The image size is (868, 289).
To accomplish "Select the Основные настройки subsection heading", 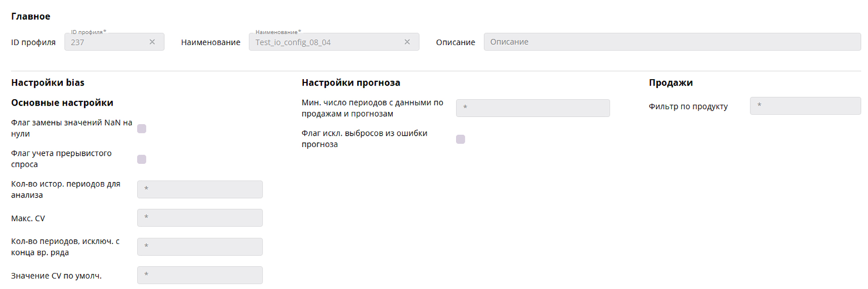I will click(62, 103).
